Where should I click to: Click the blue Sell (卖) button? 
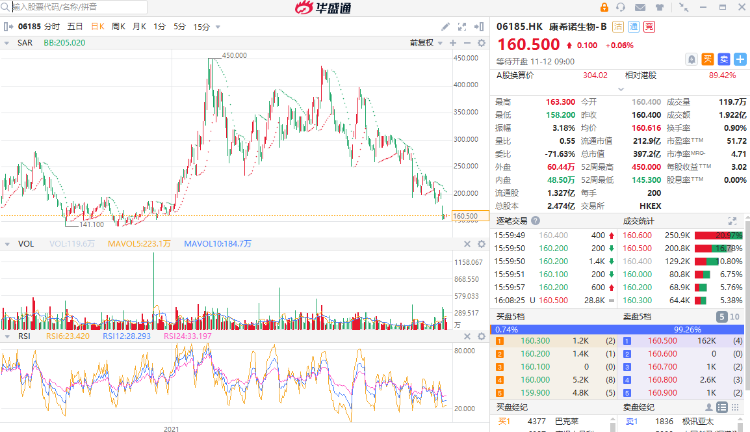724,59
